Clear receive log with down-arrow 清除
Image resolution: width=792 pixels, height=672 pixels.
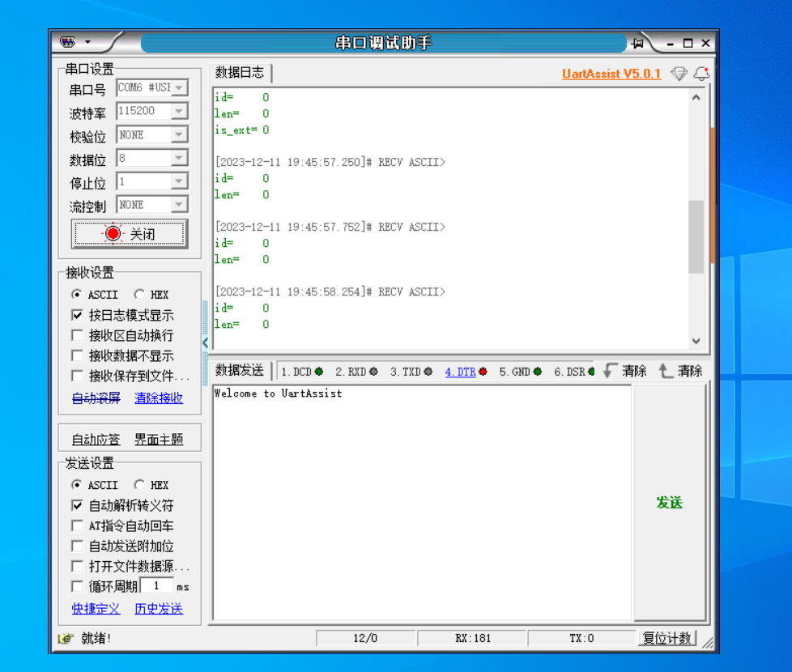[625, 371]
